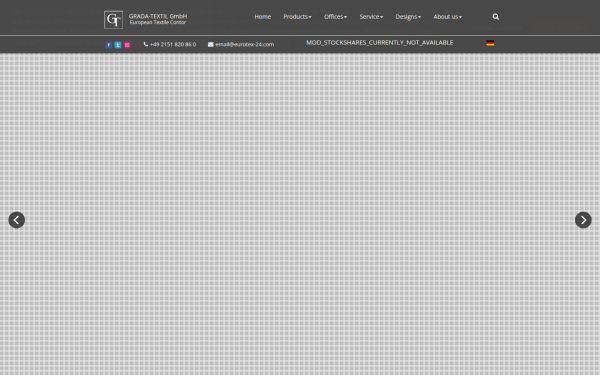Click the faint Refuse cookies button
This screenshot has width=600, height=375.
click(x=496, y=28)
